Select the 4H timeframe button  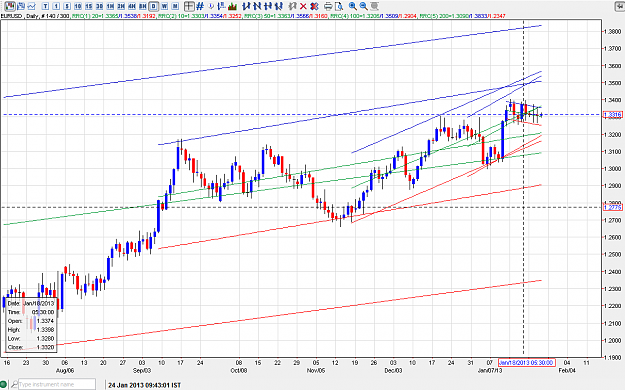pyautogui.click(x=132, y=6)
